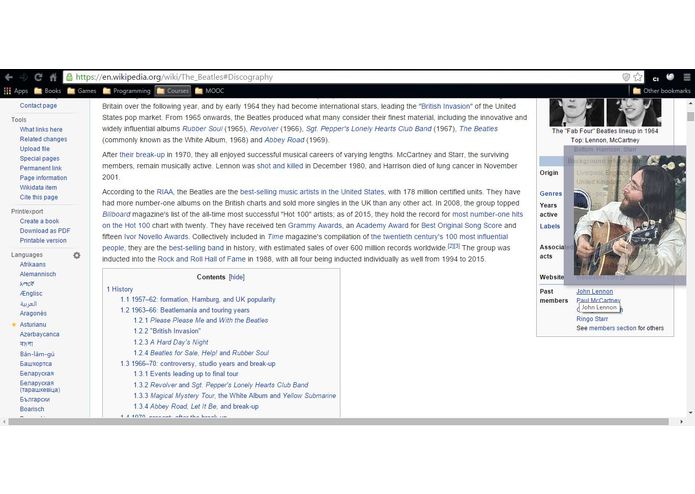Open the Courses bookmark folder
This screenshot has height=494, width=695.
173,91
